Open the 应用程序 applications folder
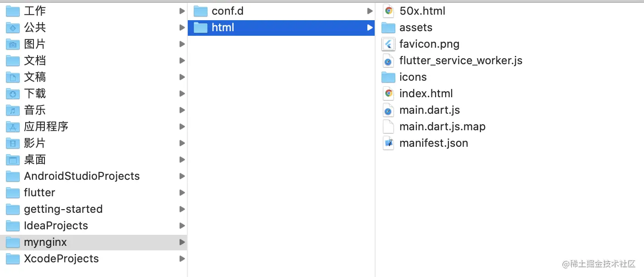644x277 pixels. [x=46, y=127]
